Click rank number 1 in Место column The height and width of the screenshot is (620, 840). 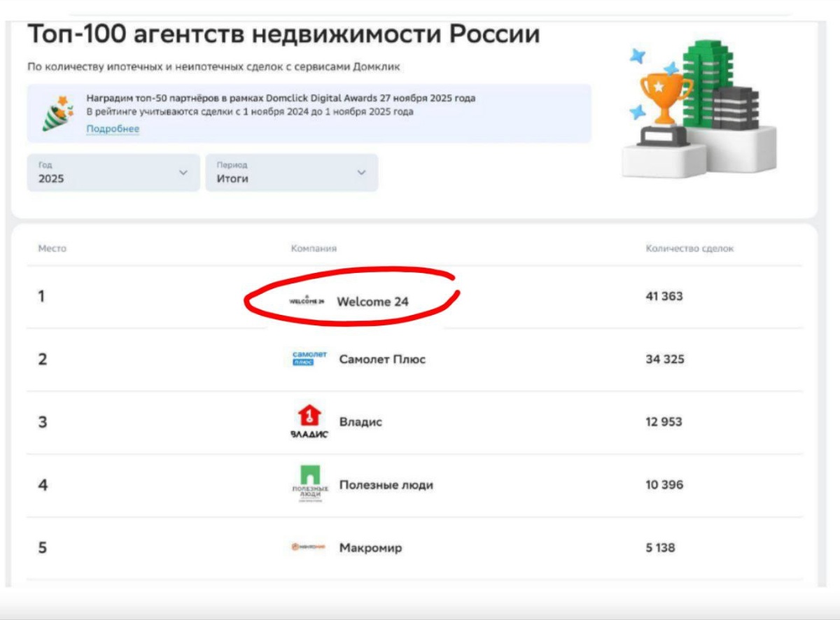tap(41, 296)
